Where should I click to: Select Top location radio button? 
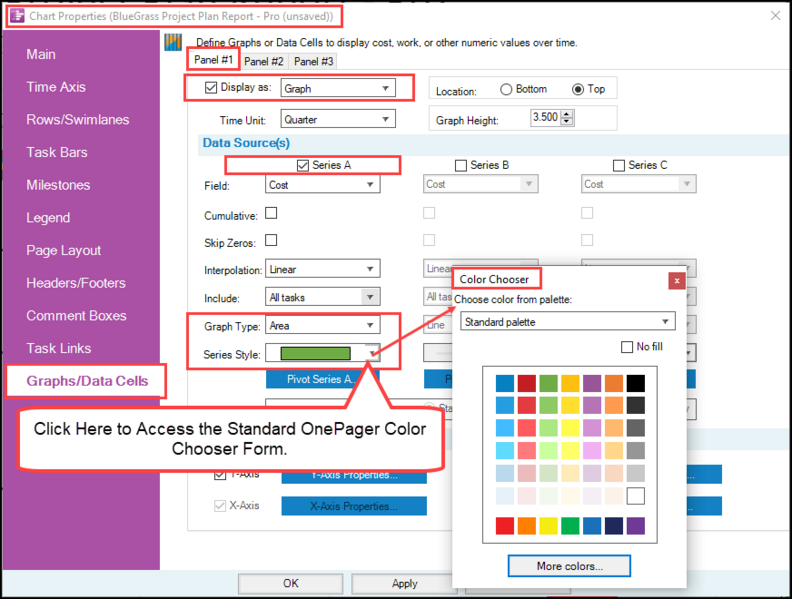pos(578,89)
